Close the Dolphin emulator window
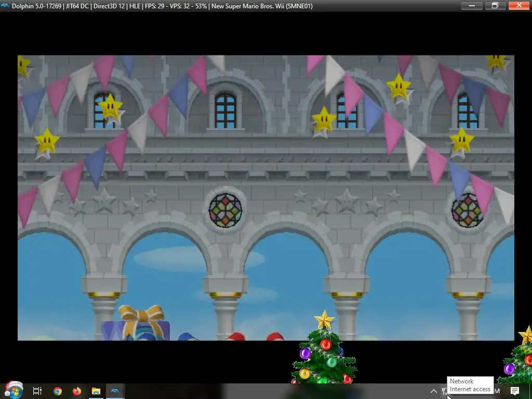 click(x=519, y=5)
